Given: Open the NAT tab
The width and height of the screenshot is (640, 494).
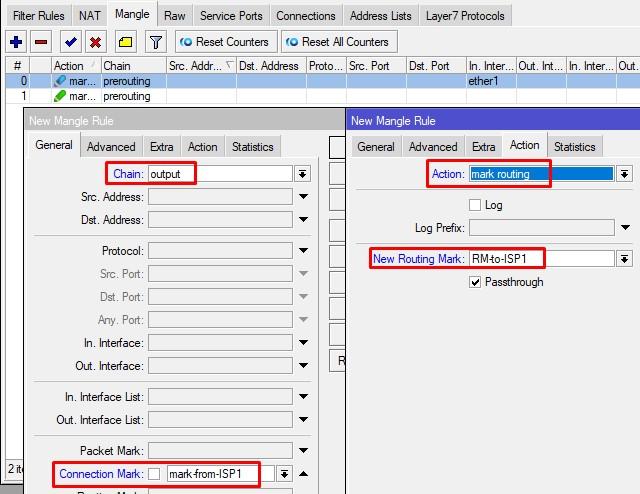Looking at the screenshot, I should (x=90, y=16).
